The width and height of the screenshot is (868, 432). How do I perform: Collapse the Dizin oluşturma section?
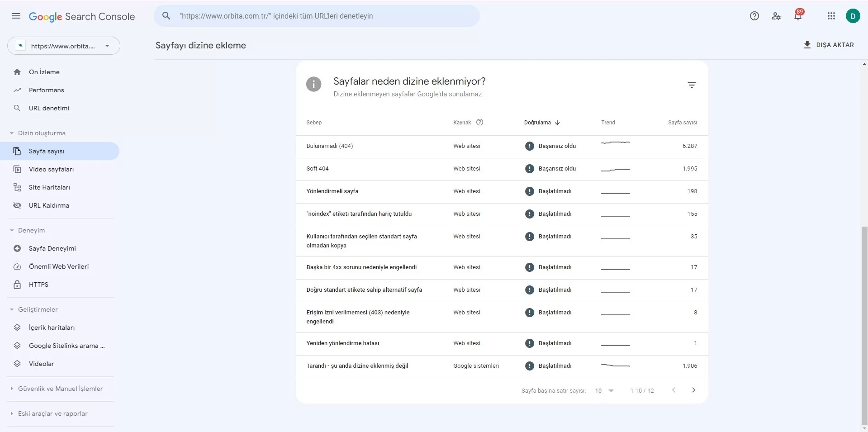pyautogui.click(x=12, y=133)
